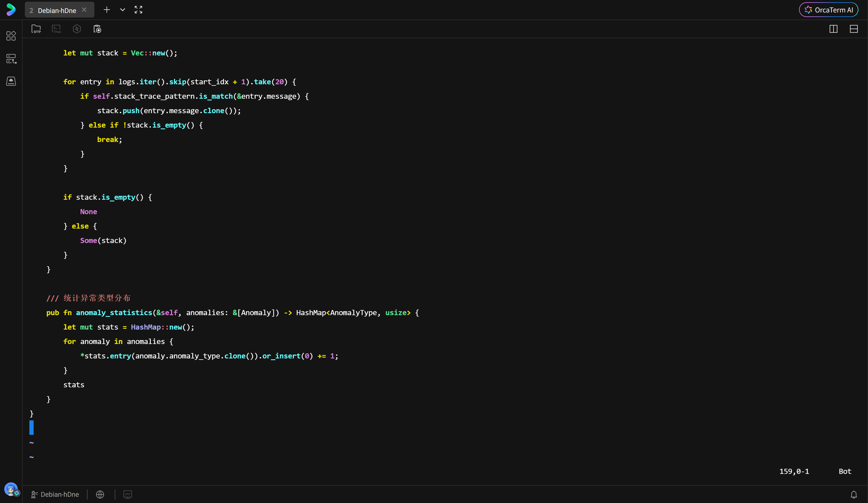Click the Tmux session icon
868x503 pixels.
coord(57,29)
